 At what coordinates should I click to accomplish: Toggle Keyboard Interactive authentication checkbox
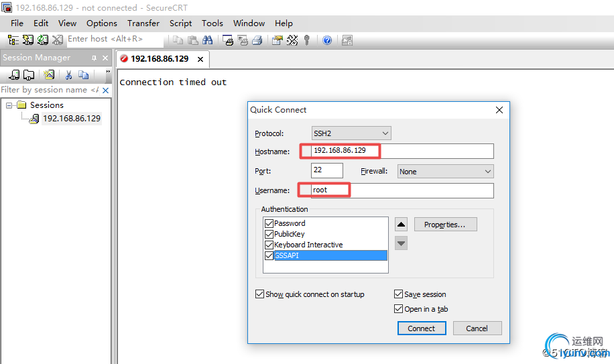tap(269, 245)
